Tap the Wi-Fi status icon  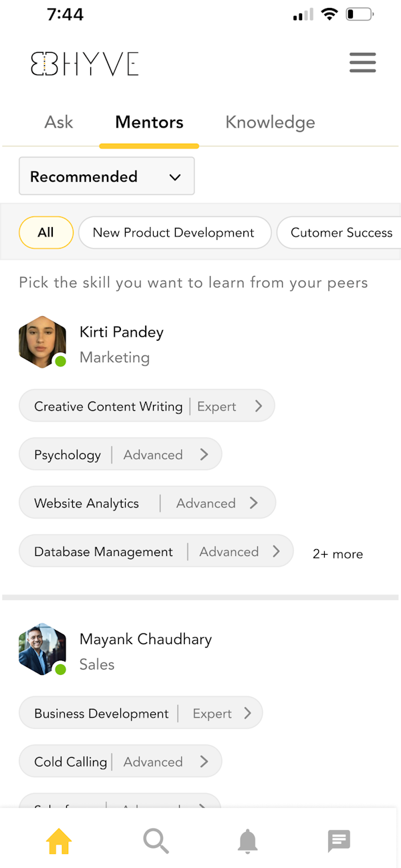click(x=329, y=15)
